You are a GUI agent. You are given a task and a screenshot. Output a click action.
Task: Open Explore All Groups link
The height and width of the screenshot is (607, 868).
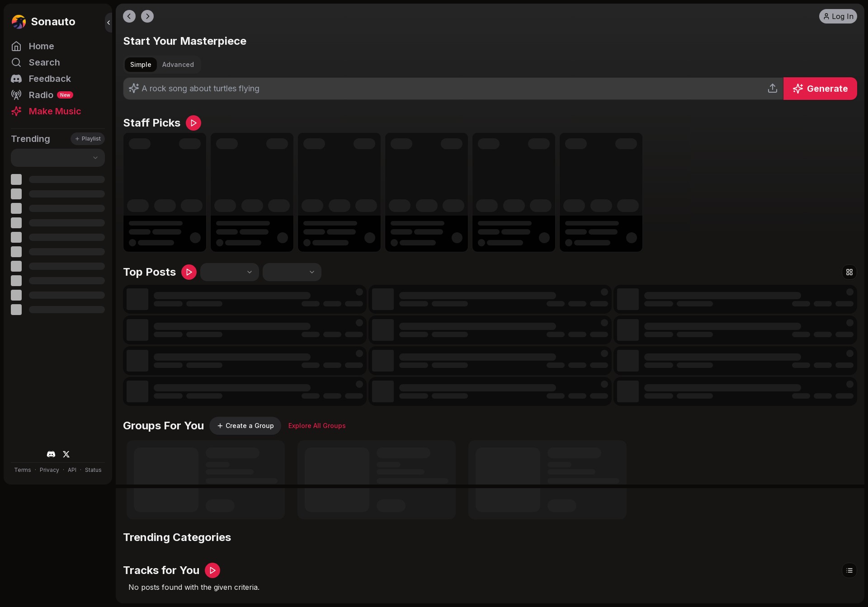pyautogui.click(x=317, y=426)
